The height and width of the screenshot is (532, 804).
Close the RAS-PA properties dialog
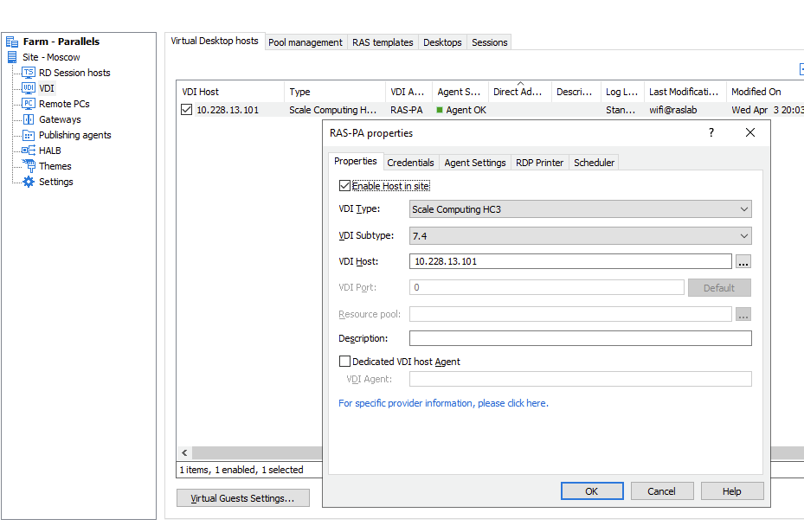749,132
